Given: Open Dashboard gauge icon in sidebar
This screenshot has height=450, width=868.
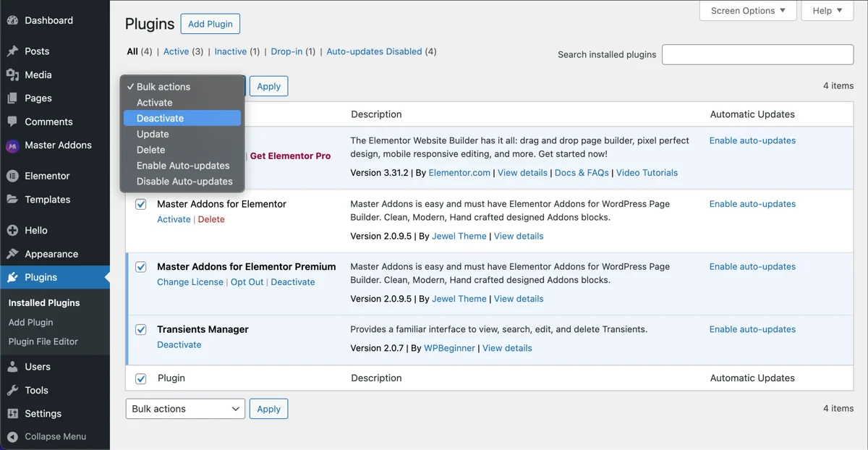Looking at the screenshot, I should [x=12, y=20].
